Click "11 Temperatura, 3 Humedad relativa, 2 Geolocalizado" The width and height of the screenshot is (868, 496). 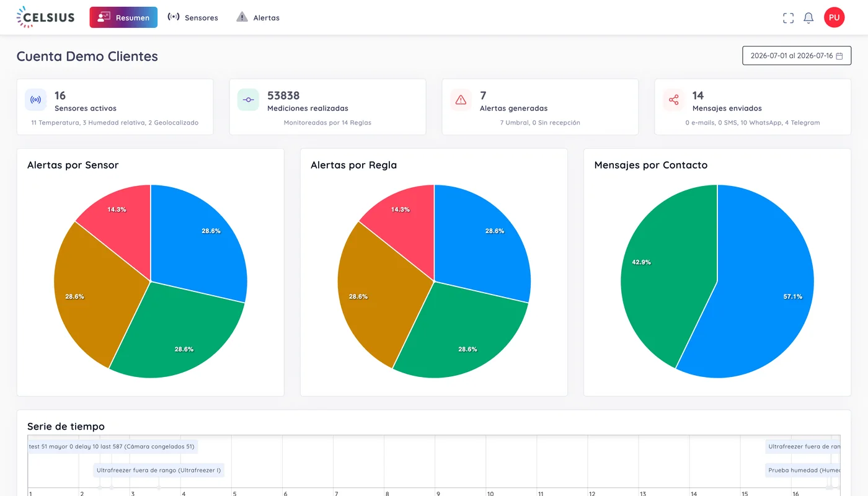point(115,123)
